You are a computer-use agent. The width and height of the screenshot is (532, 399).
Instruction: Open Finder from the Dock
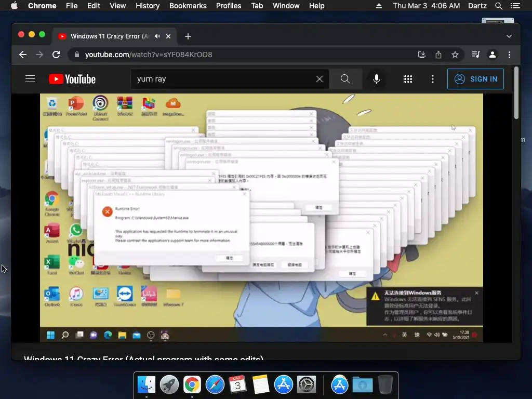[147, 385]
